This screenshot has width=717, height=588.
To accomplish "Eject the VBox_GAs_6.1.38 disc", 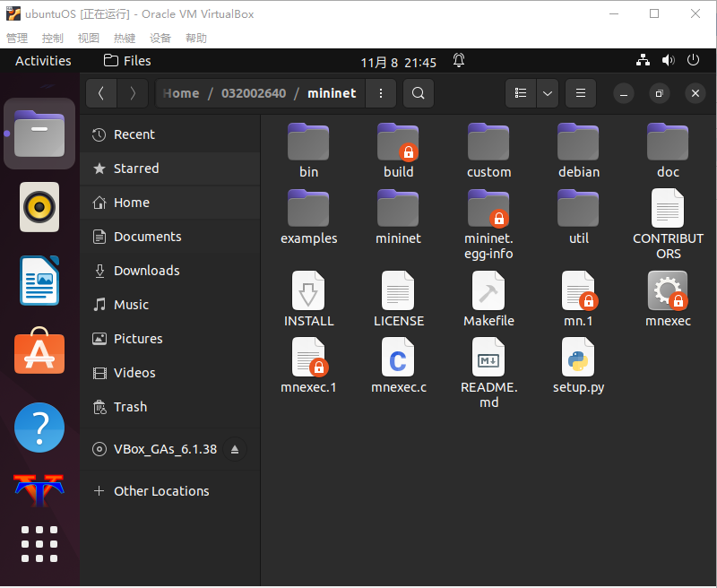I will pos(235,449).
